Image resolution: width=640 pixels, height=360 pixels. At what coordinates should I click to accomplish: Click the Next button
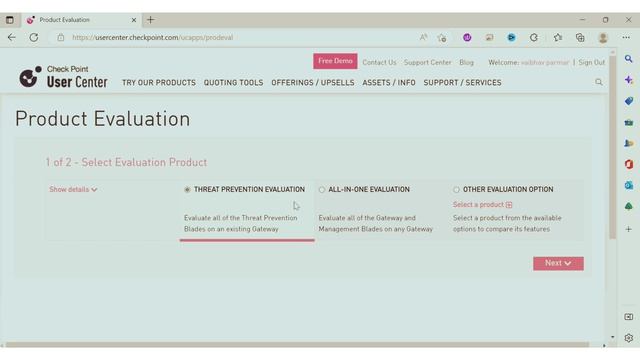pyautogui.click(x=558, y=264)
